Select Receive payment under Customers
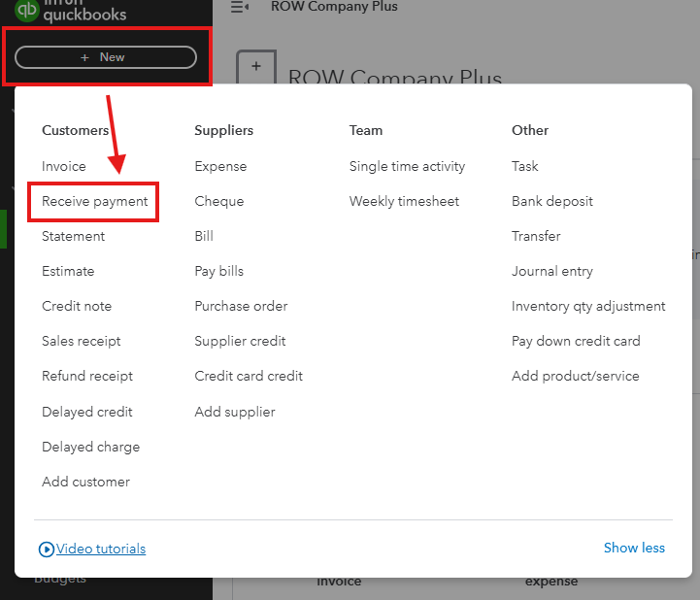The image size is (700, 600). tap(94, 201)
